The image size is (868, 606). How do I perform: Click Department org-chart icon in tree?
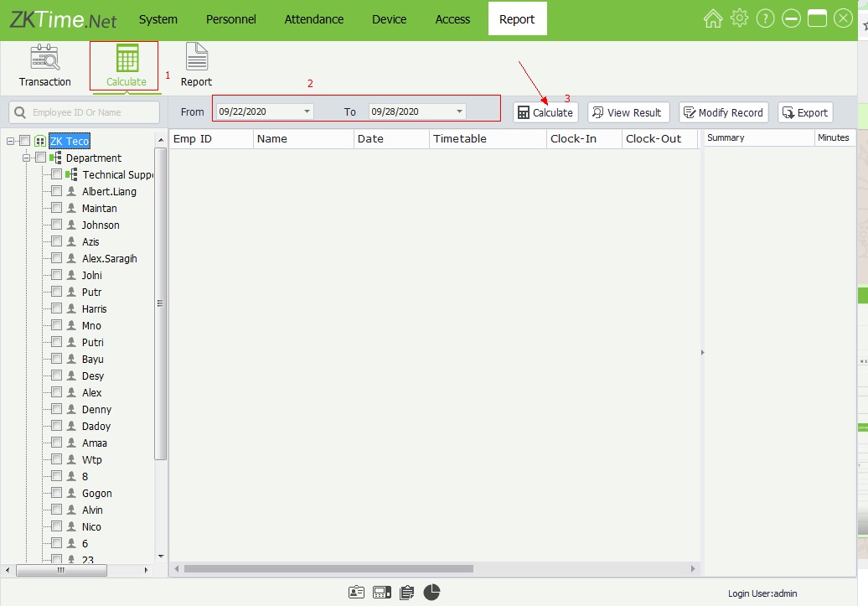pos(55,158)
